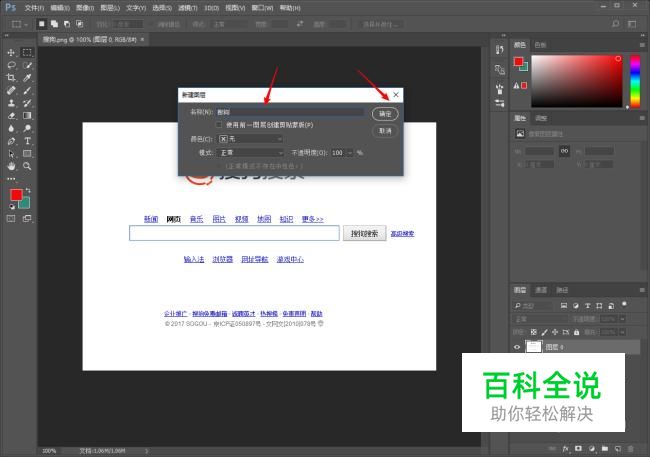The height and width of the screenshot is (457, 650).
Task: Select the Path Selection tool
Action: 11,153
